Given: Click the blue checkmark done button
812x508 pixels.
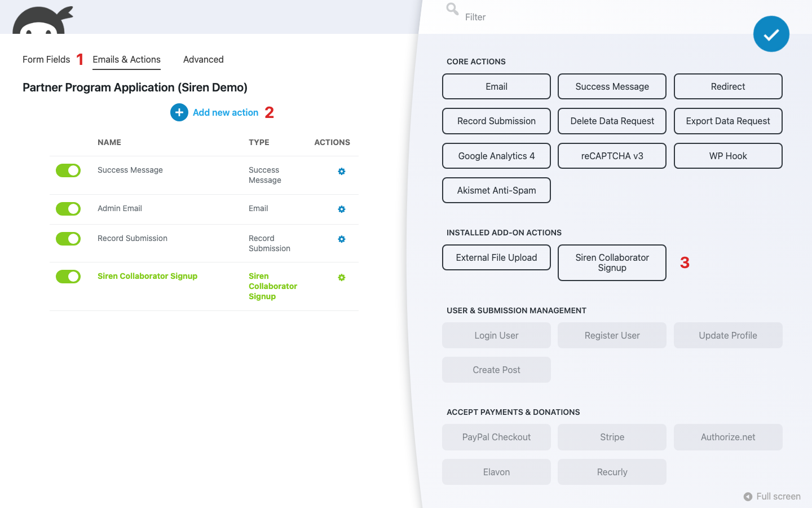Looking at the screenshot, I should (x=771, y=34).
